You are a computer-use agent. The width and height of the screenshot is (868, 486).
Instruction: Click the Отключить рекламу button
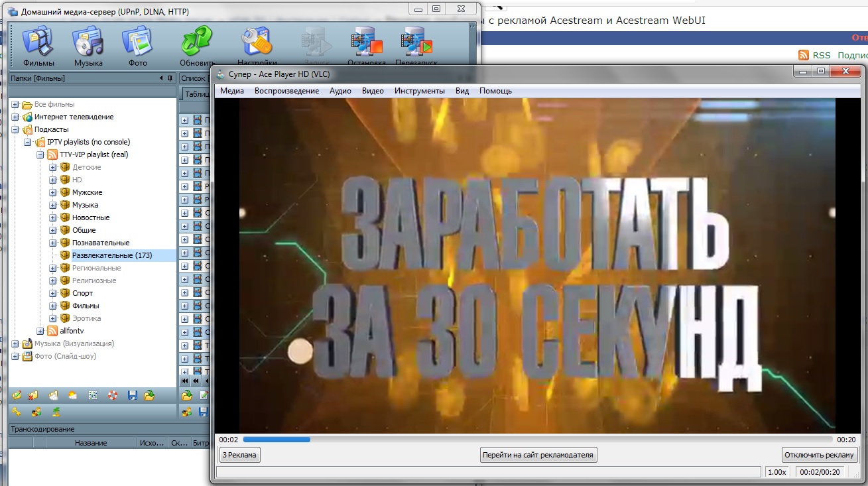click(820, 455)
